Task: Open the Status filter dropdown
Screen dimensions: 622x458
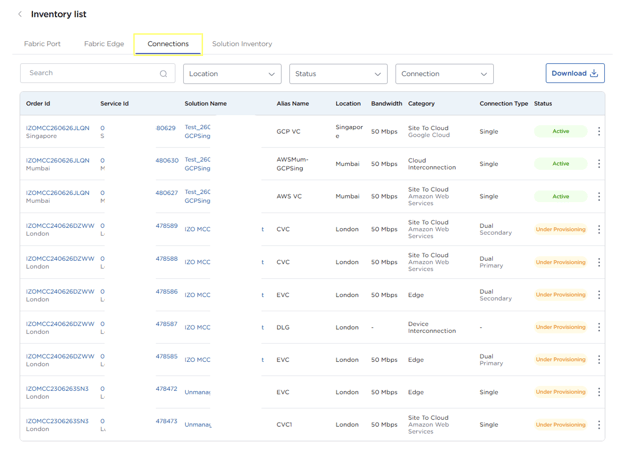Action: tap(338, 74)
